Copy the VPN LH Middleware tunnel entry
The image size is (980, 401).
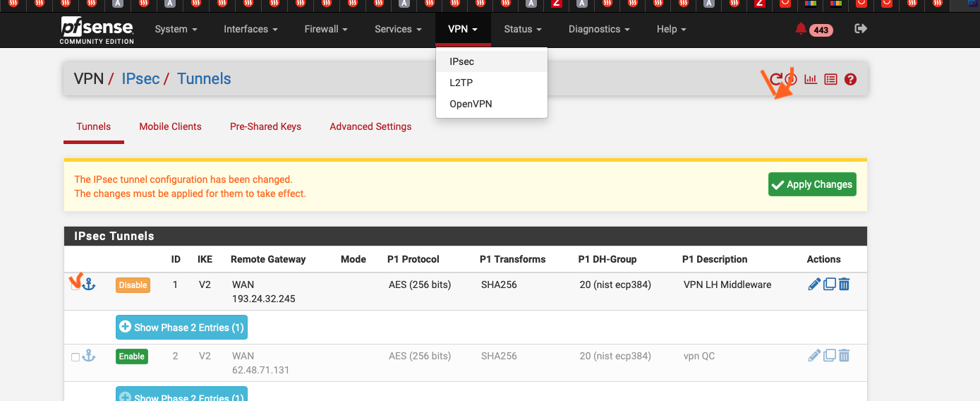(x=830, y=285)
